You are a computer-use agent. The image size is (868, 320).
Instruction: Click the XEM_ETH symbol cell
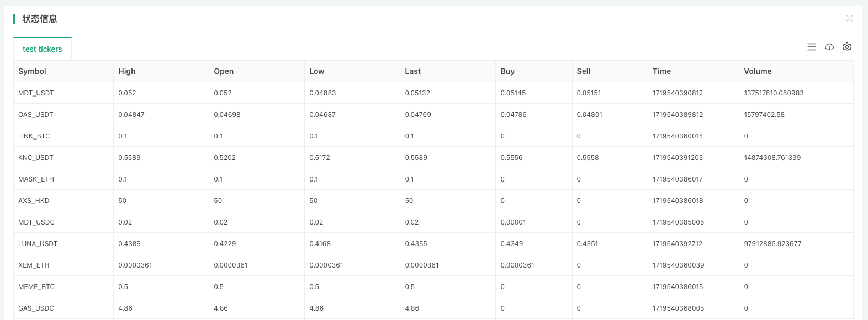coord(34,265)
